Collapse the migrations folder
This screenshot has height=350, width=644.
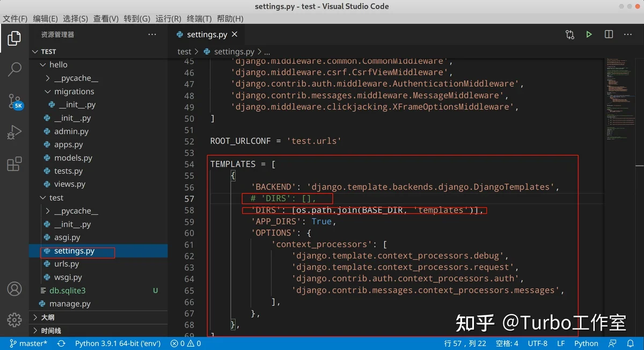click(x=98, y=92)
